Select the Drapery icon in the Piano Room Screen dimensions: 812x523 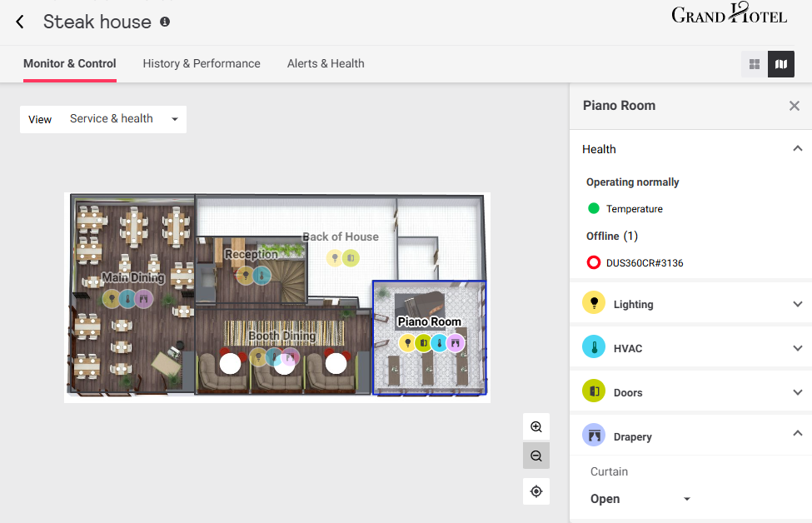(x=455, y=342)
